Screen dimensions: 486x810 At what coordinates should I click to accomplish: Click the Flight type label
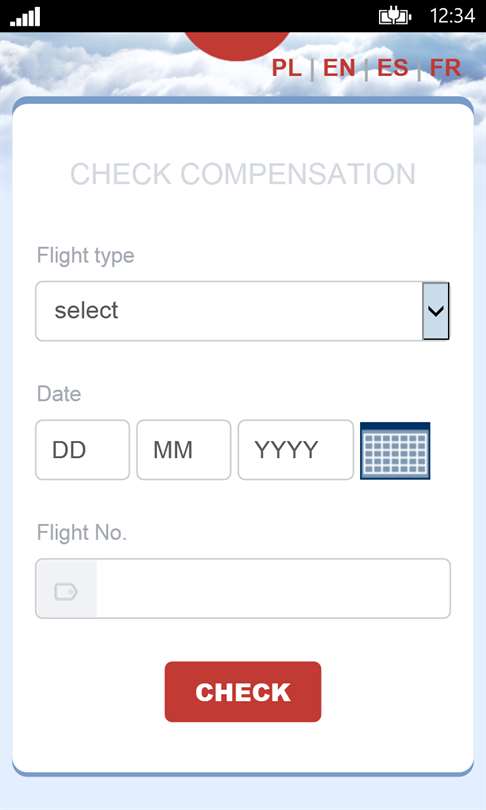point(86,256)
